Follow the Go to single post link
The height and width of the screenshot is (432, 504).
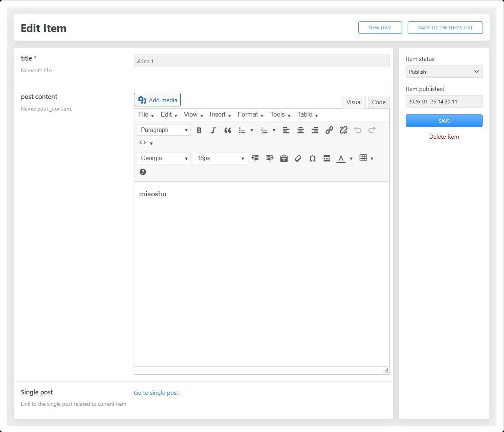click(x=156, y=393)
